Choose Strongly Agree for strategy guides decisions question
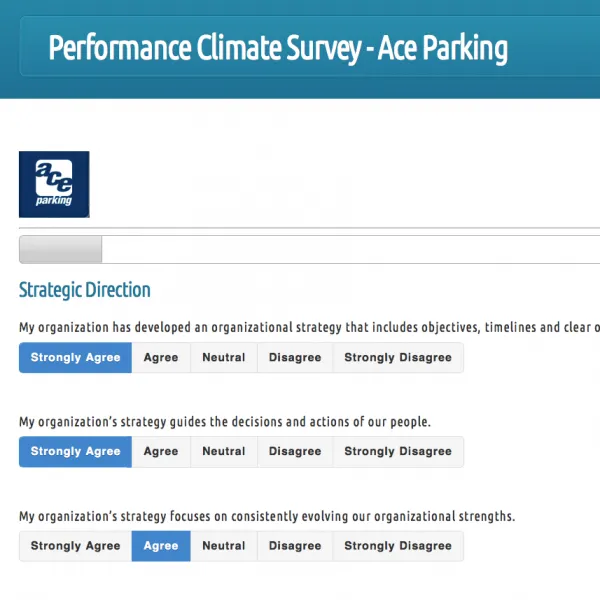Screen dimensions: 600x600 tap(75, 452)
